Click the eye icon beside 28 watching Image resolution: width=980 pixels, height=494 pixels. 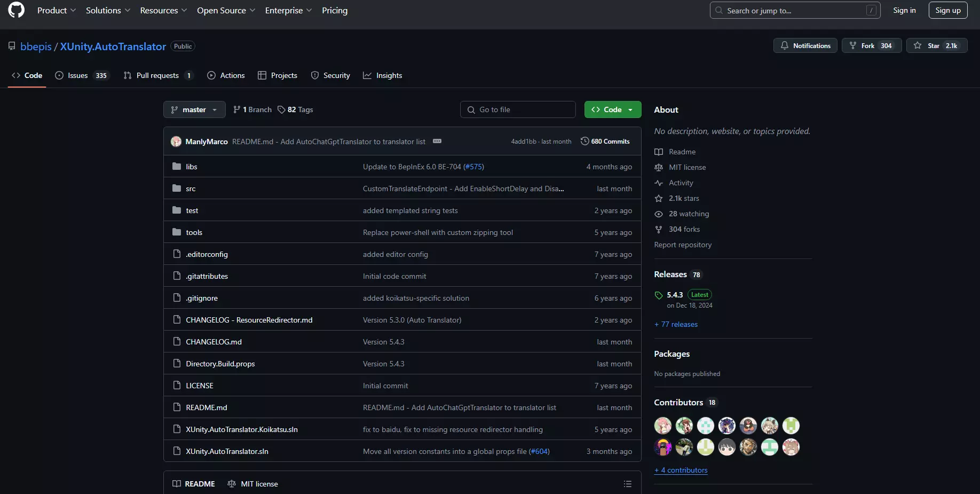[x=659, y=214]
